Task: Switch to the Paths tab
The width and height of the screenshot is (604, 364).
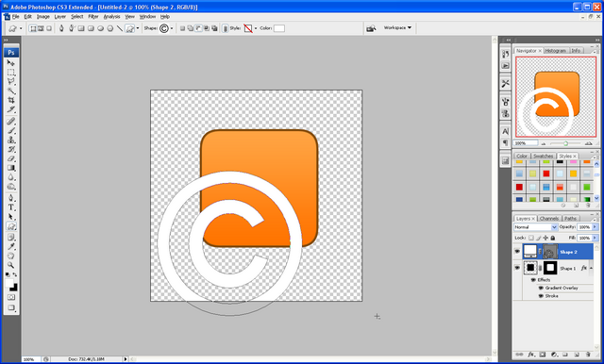Action: click(x=570, y=218)
